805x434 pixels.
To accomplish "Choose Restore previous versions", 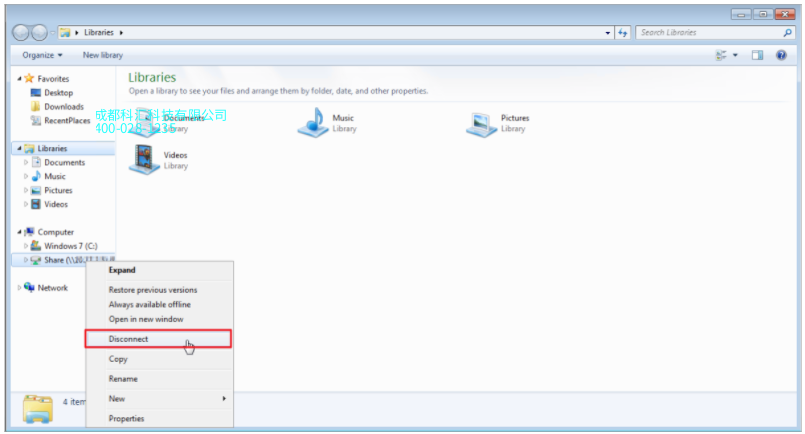I will pos(159,290).
